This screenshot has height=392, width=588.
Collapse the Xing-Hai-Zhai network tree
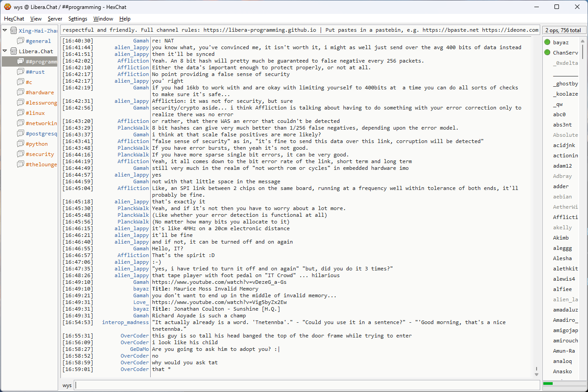[x=5, y=31]
